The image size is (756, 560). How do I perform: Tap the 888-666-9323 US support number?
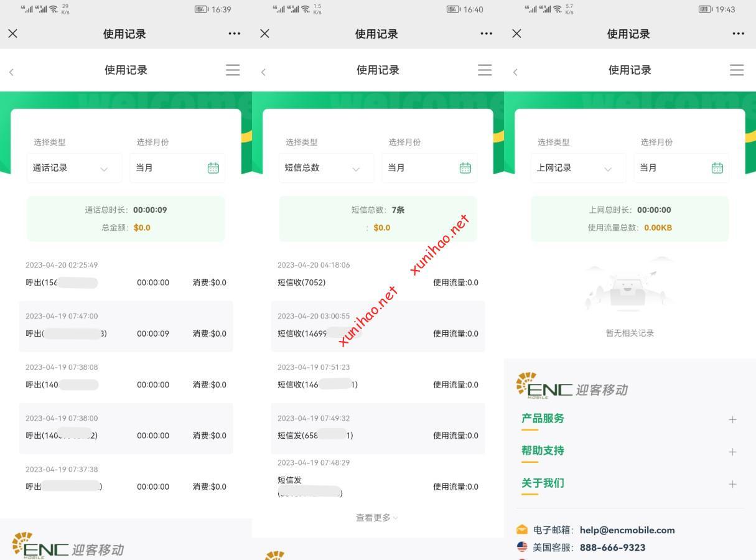pos(612,548)
